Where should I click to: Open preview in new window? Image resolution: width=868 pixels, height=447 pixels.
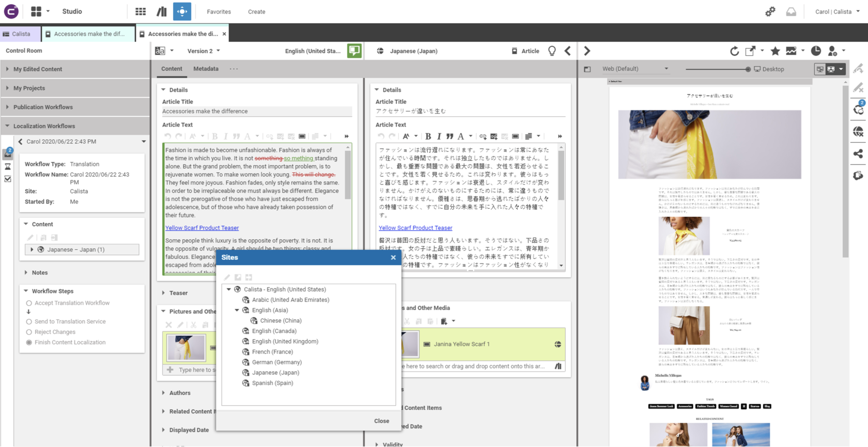pos(750,51)
